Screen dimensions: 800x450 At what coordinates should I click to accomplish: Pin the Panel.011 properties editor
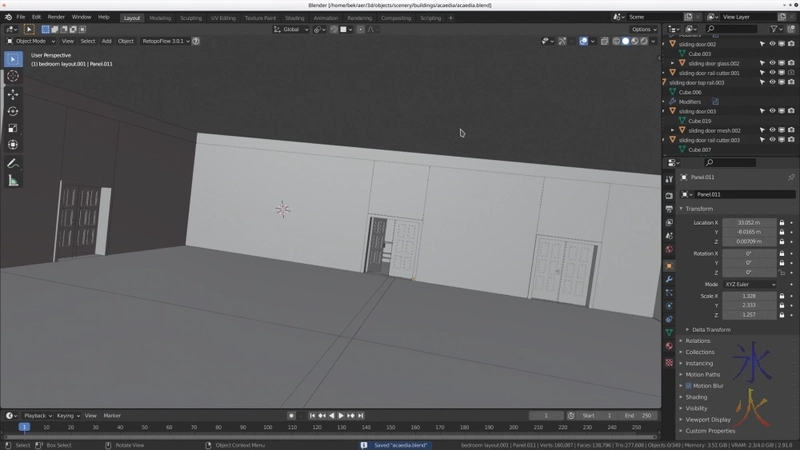[791, 178]
